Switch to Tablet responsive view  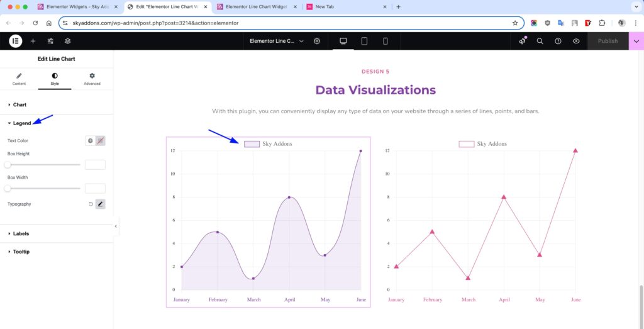click(364, 41)
